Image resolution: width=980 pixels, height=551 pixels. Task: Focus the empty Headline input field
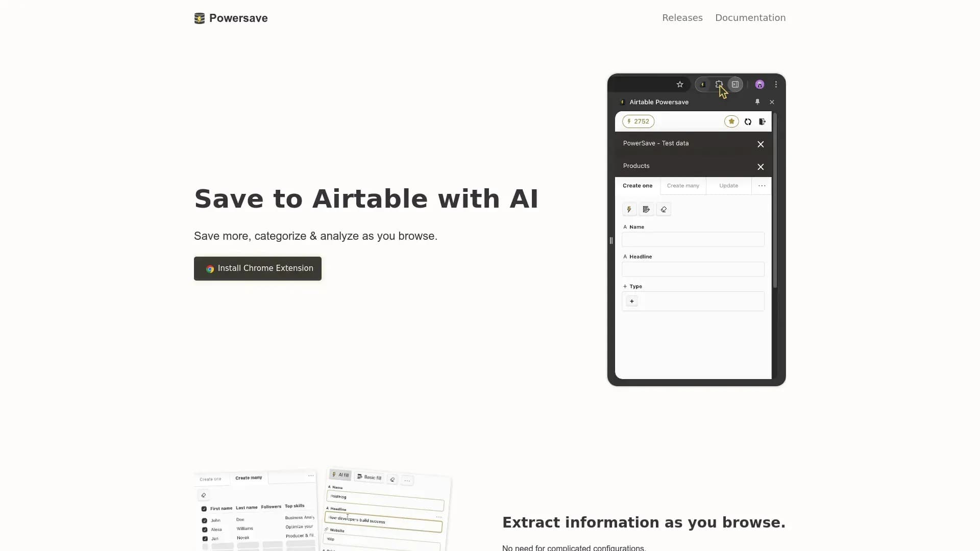[x=693, y=269]
